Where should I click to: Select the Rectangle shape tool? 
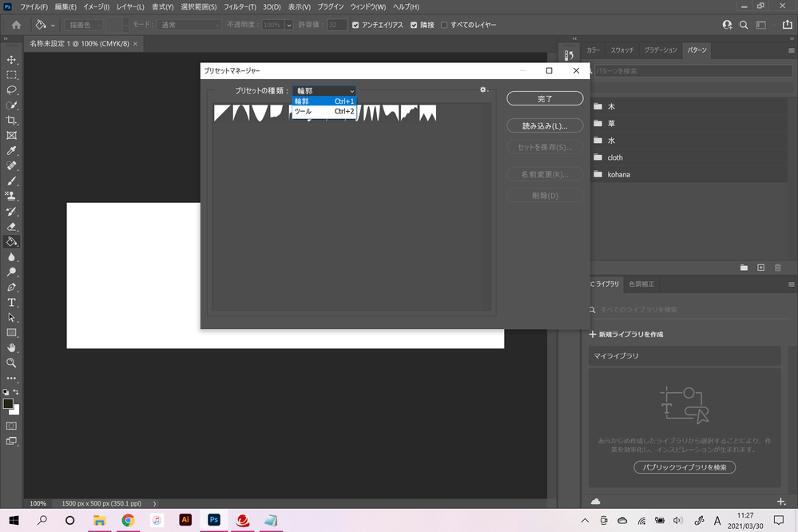click(x=11, y=333)
